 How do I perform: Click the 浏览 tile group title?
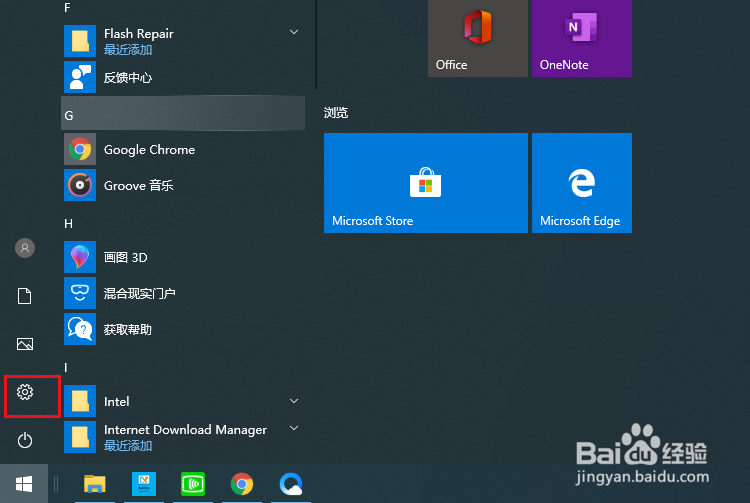336,113
